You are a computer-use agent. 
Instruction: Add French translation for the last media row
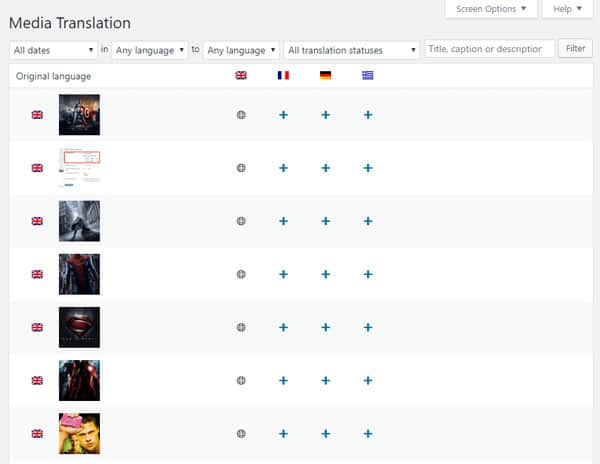(x=283, y=434)
